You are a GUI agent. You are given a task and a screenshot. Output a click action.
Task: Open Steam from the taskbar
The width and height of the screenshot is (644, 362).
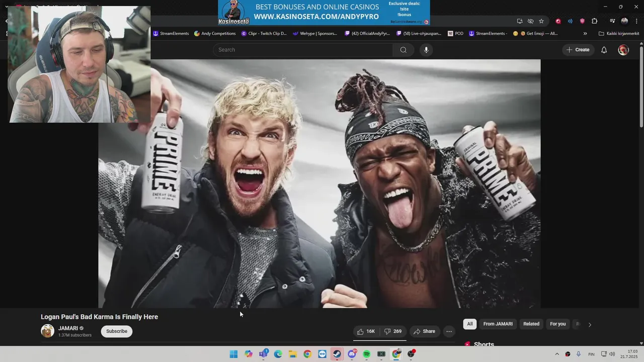click(x=337, y=354)
